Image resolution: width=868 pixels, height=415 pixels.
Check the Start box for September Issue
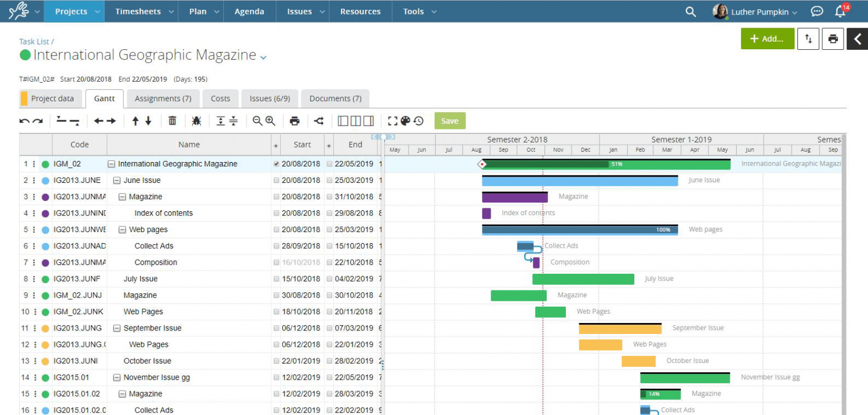(x=277, y=328)
